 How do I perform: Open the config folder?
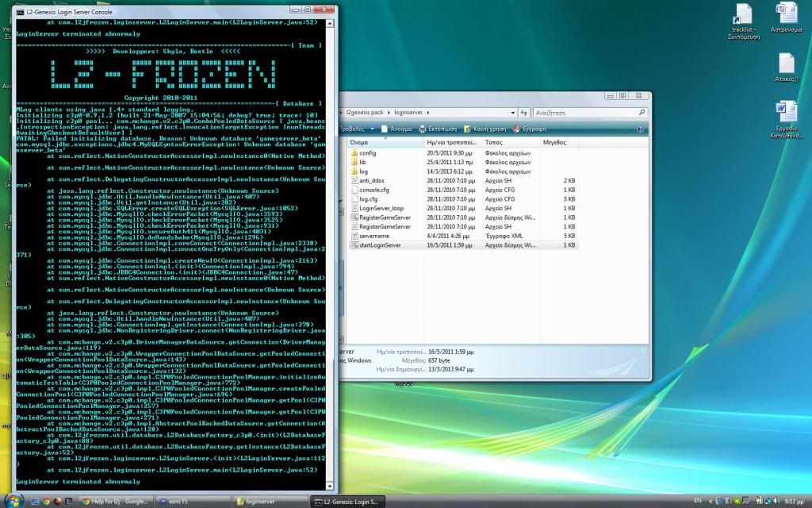click(367, 152)
